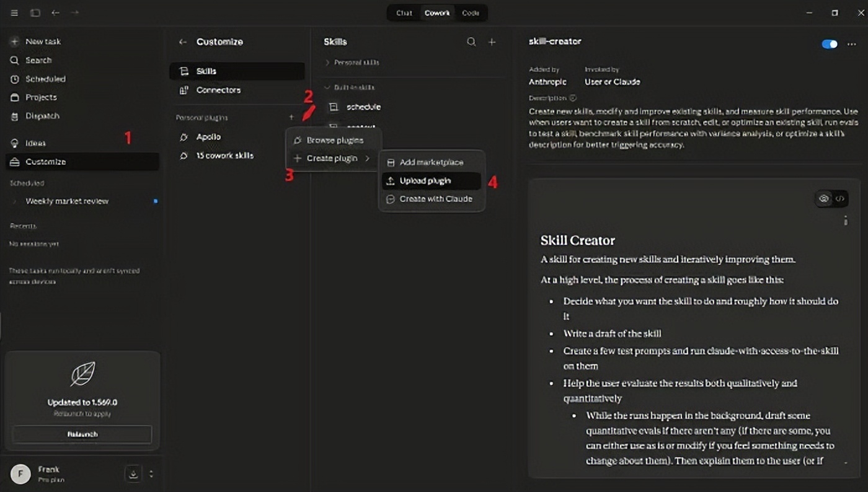
Task: Click the Skill Creator heading
Action: coord(578,240)
